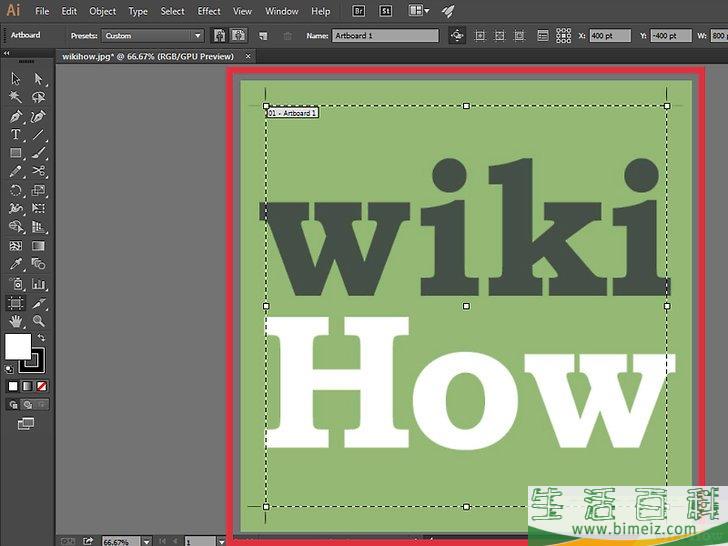Open Arrange Documents dropdown
The image size is (728, 546).
click(419, 11)
